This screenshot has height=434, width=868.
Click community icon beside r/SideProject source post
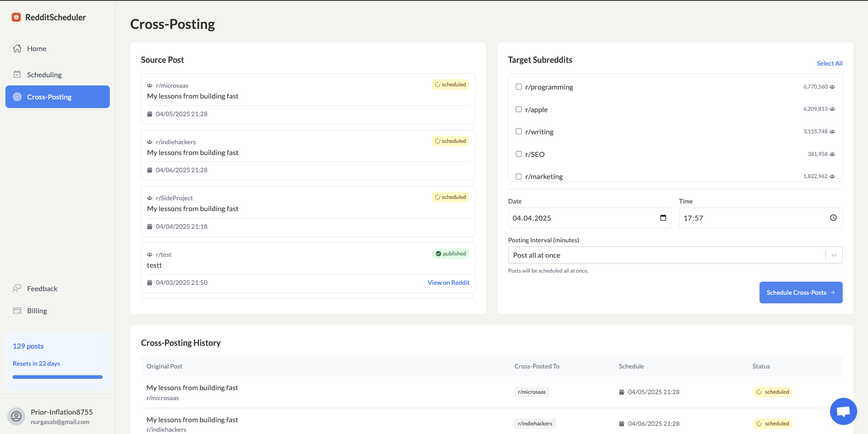(x=150, y=198)
